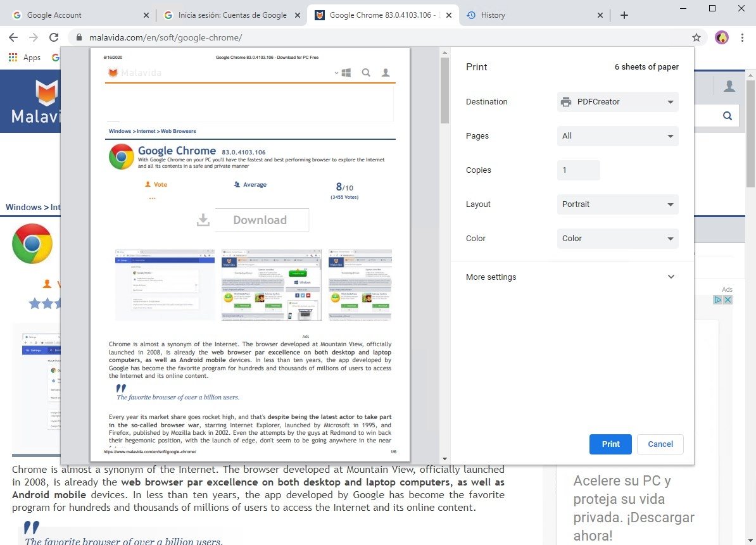This screenshot has width=756, height=545.
Task: Click the large Chrome logo on the webpage
Action: (x=32, y=243)
